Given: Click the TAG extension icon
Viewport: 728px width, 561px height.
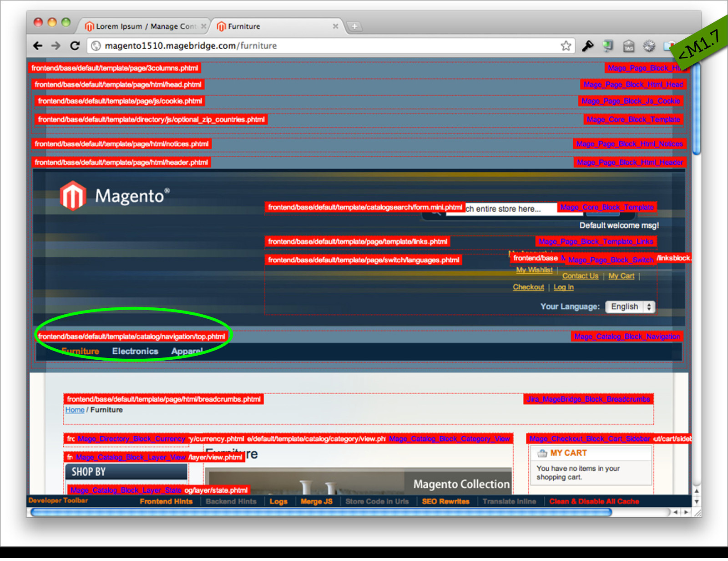Looking at the screenshot, I should coord(629,46).
